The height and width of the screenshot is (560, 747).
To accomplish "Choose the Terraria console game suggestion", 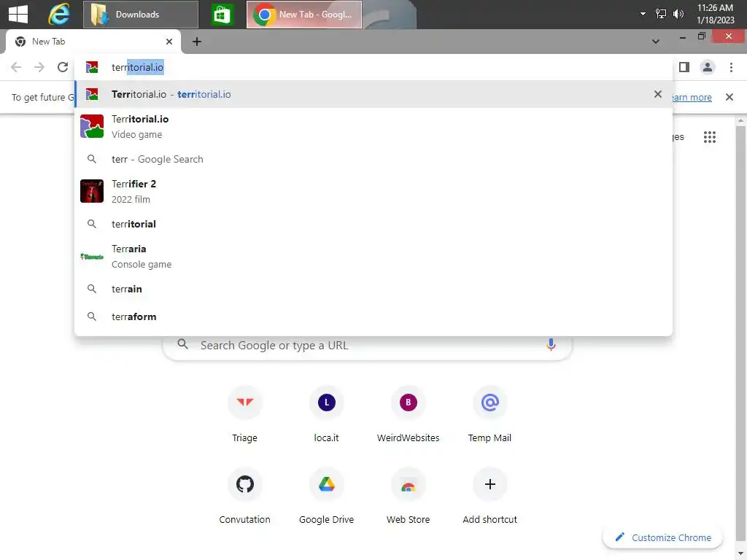I will coord(373,256).
